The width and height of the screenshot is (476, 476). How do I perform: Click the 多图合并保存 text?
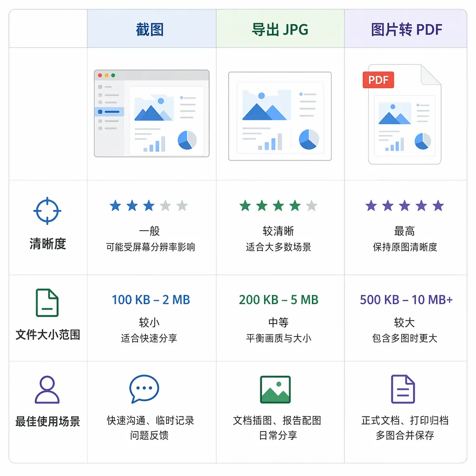[x=405, y=435]
